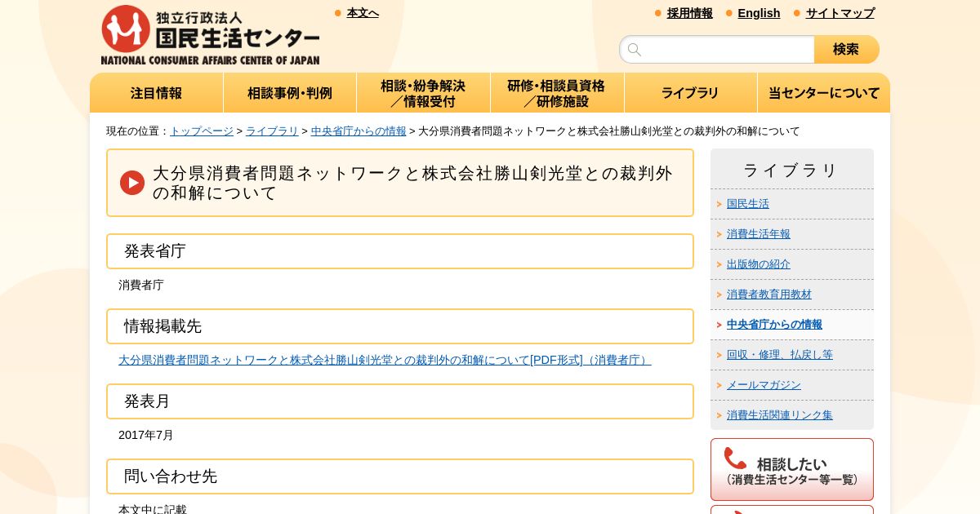Open 回収・修理、払戻し等 in the sidebar
The width and height of the screenshot is (980, 514).
point(780,355)
